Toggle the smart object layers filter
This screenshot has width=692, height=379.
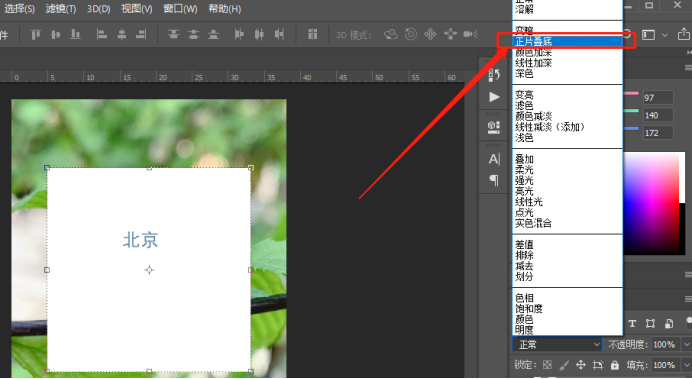(669, 324)
